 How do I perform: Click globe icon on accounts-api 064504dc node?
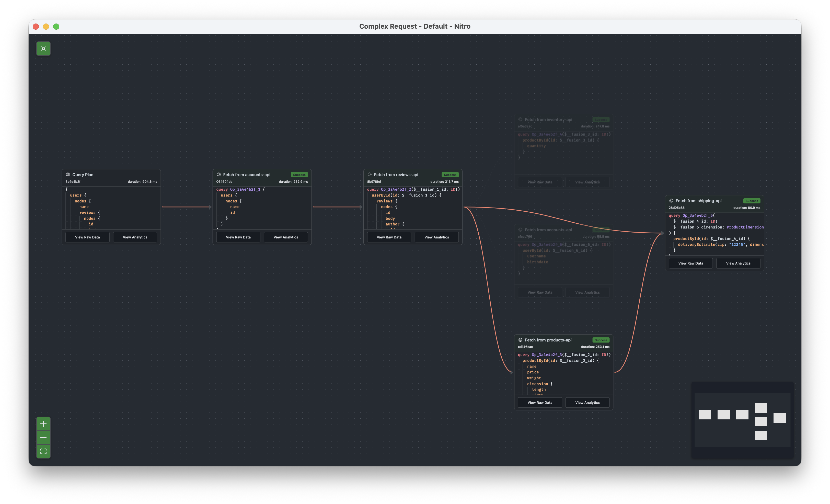click(x=219, y=175)
